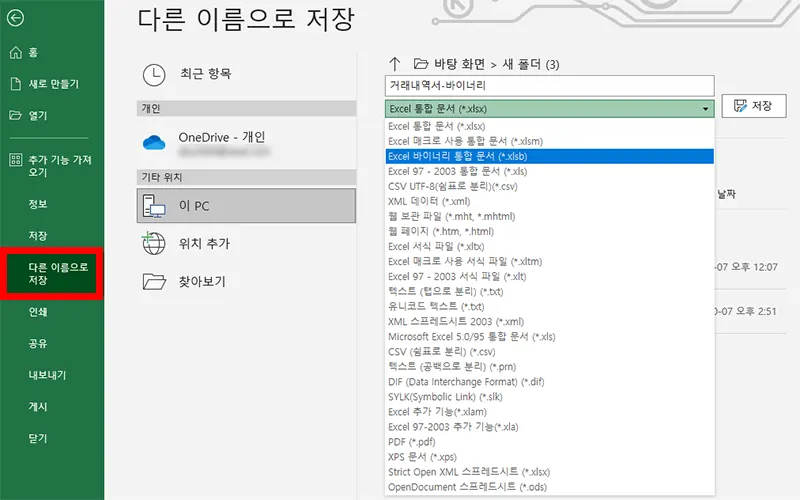Select 새로 만들기 in the sidebar
The width and height of the screenshot is (800, 500).
(x=45, y=84)
